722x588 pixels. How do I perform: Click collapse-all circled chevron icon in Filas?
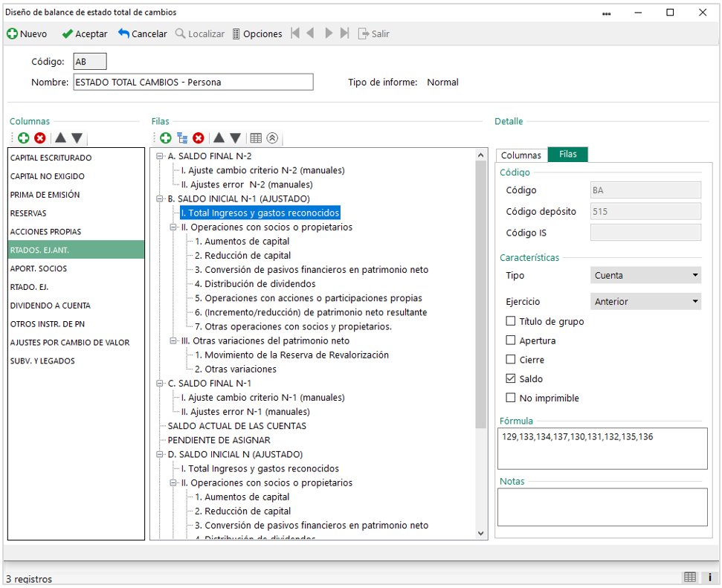pos(272,138)
